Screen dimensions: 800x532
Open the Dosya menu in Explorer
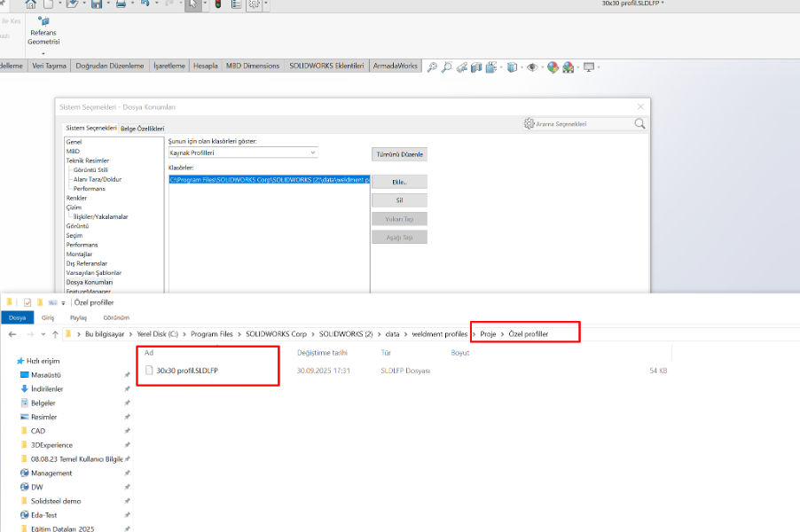click(18, 317)
